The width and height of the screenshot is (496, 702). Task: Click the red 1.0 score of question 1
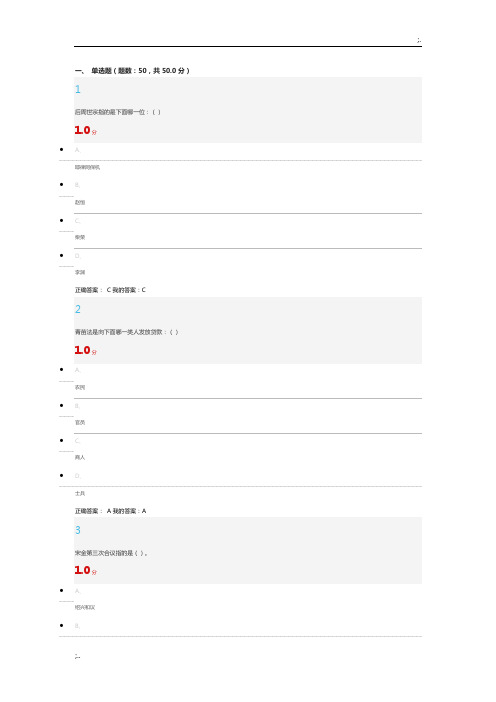[86, 130]
